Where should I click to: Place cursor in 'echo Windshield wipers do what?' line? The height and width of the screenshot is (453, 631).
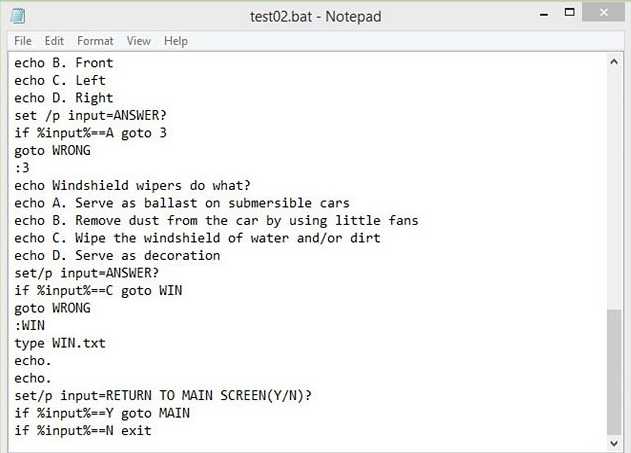point(132,185)
